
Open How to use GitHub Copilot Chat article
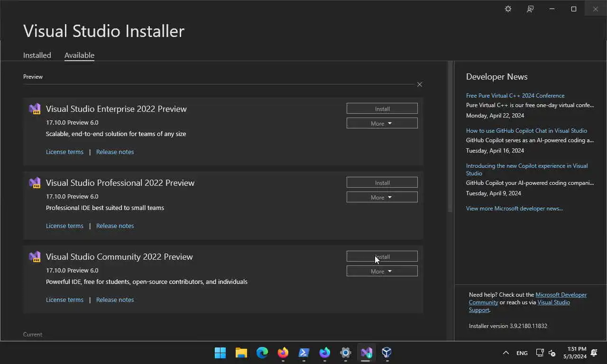(526, 130)
